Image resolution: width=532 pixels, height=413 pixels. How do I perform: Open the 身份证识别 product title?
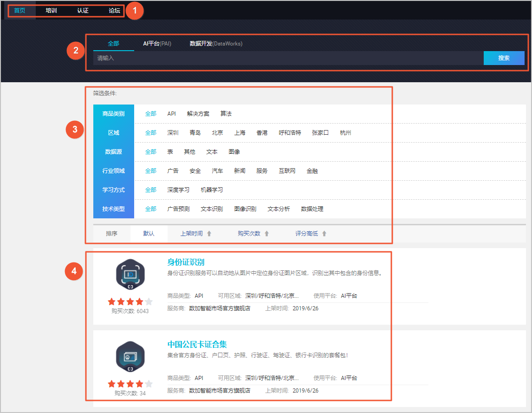pos(186,262)
